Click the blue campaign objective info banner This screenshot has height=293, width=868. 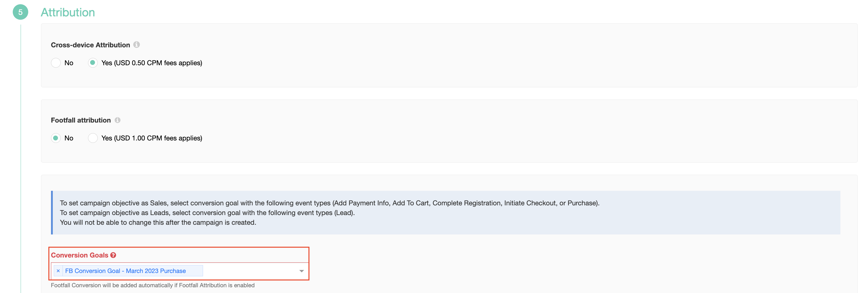(x=446, y=213)
